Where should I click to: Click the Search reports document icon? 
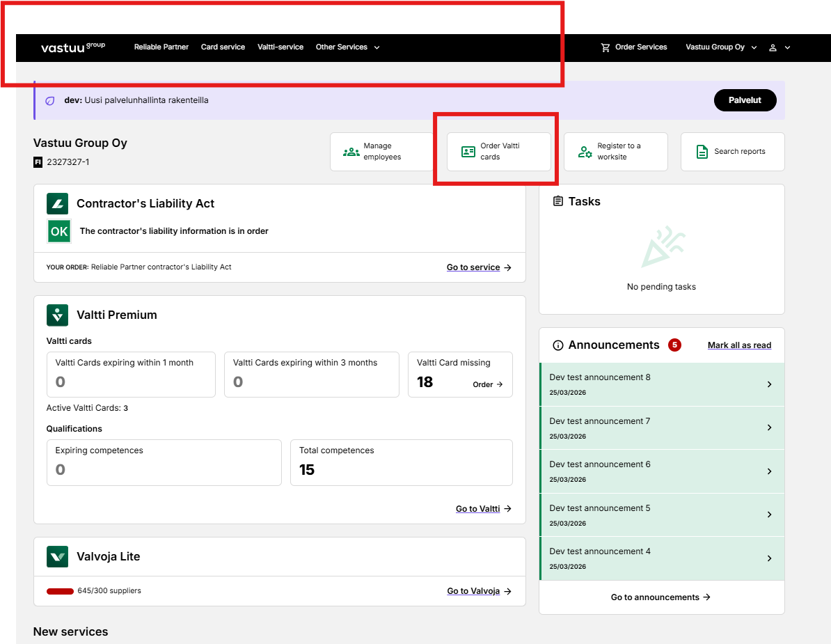702,152
